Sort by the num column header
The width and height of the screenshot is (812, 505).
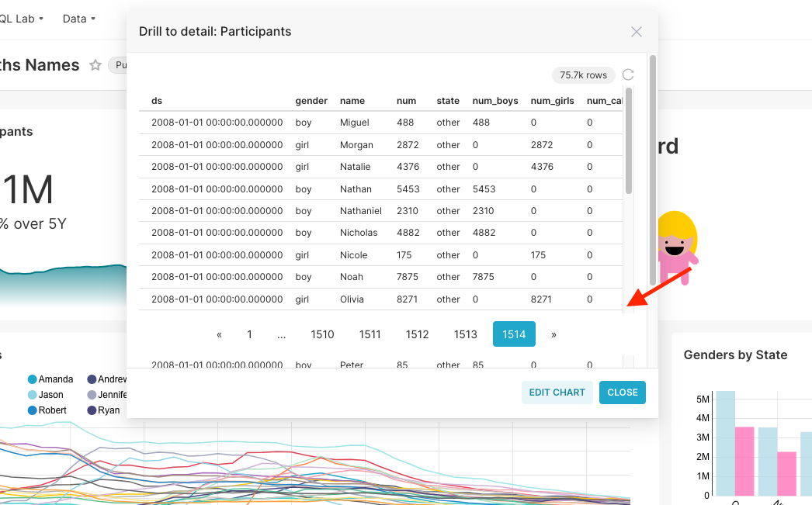click(407, 101)
